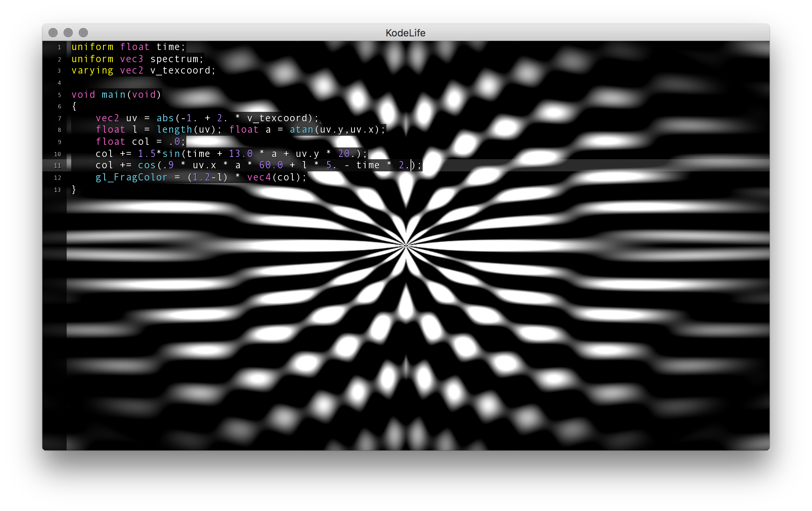Viewport: 812px width, 511px height.
Task: Click 'abs' function call on line 7
Action: [x=165, y=118]
